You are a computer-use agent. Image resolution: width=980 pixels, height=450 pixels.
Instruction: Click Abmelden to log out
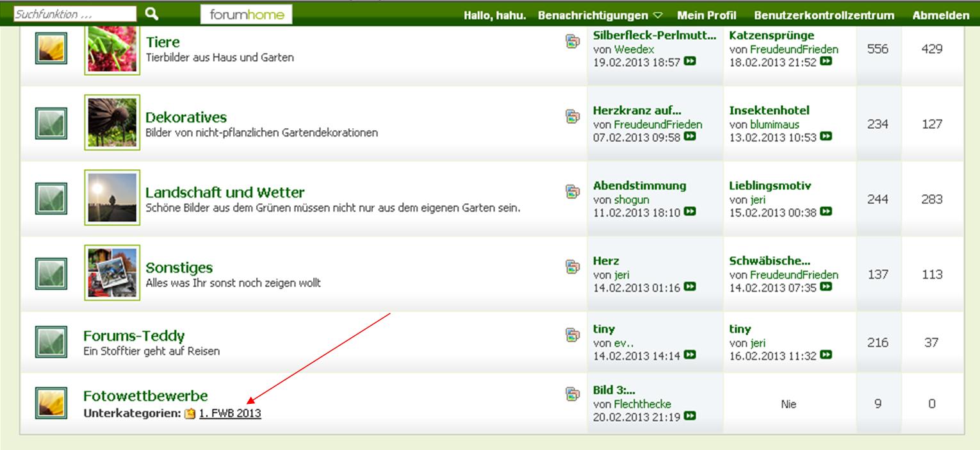[940, 15]
